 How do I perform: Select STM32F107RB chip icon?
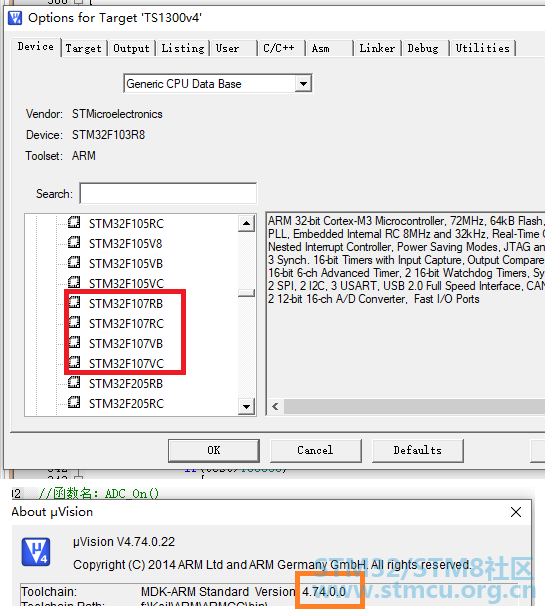click(74, 303)
